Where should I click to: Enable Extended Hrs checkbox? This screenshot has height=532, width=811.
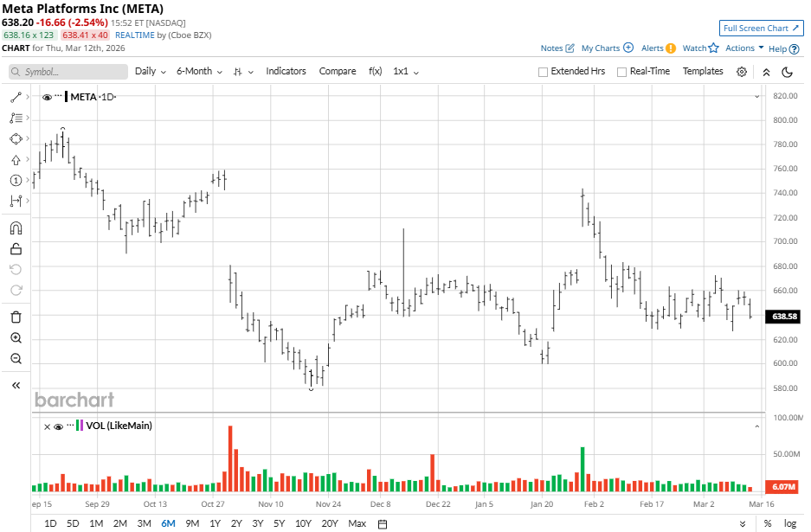coord(543,72)
